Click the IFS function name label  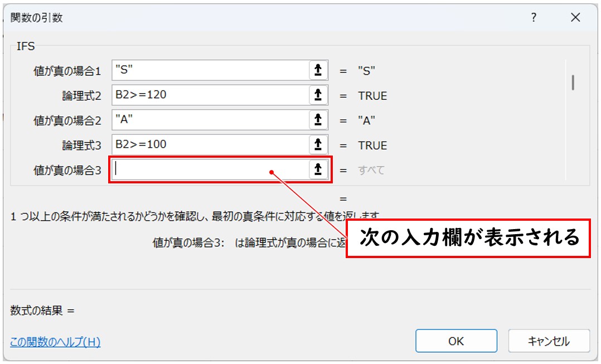(26, 46)
